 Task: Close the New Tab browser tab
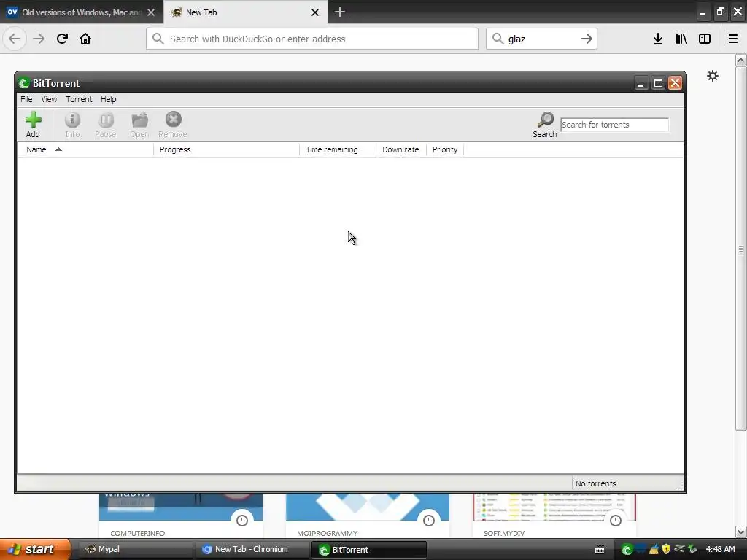tap(315, 12)
